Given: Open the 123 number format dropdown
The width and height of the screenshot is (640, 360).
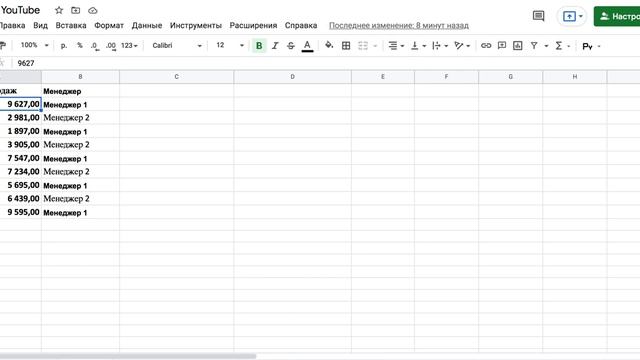Looking at the screenshot, I should click(129, 46).
